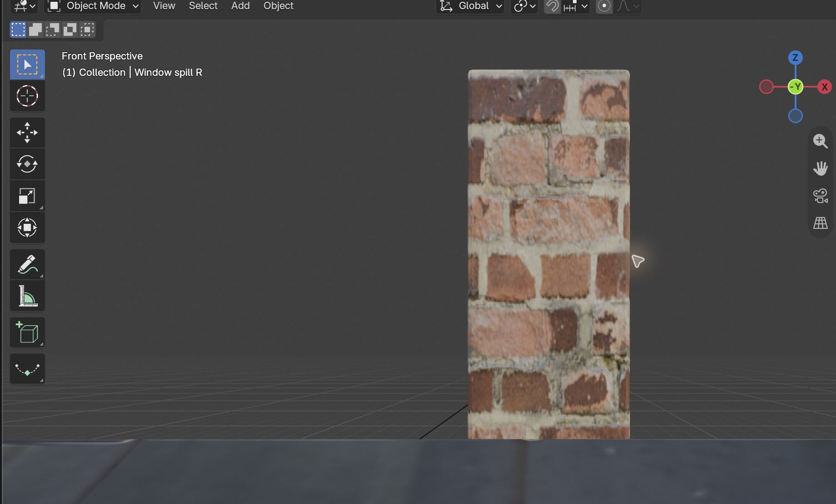Viewport: 836px width, 504px height.
Task: Select the Transform tool
Action: point(27,227)
